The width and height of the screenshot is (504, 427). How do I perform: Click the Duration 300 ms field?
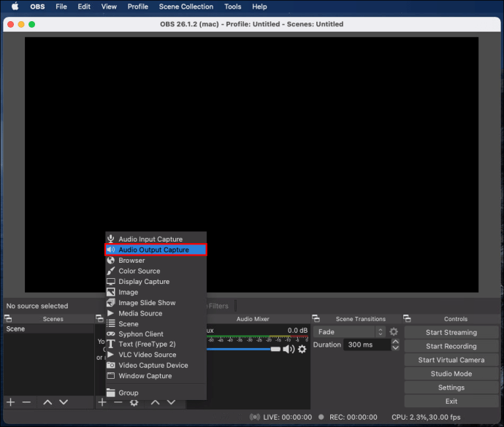pos(367,345)
